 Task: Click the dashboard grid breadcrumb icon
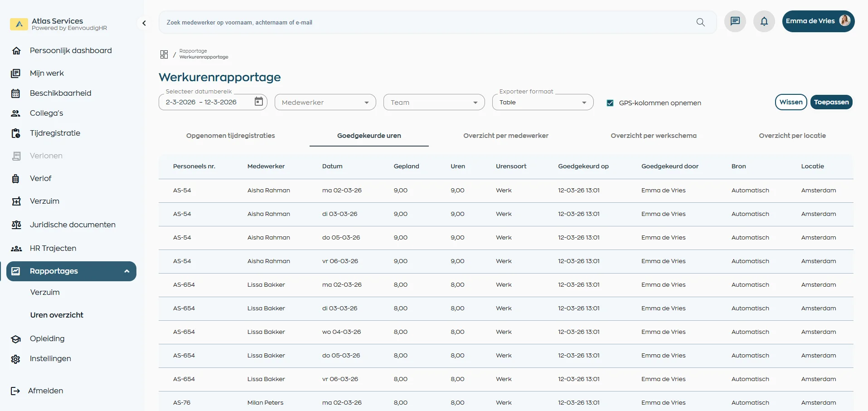point(164,54)
